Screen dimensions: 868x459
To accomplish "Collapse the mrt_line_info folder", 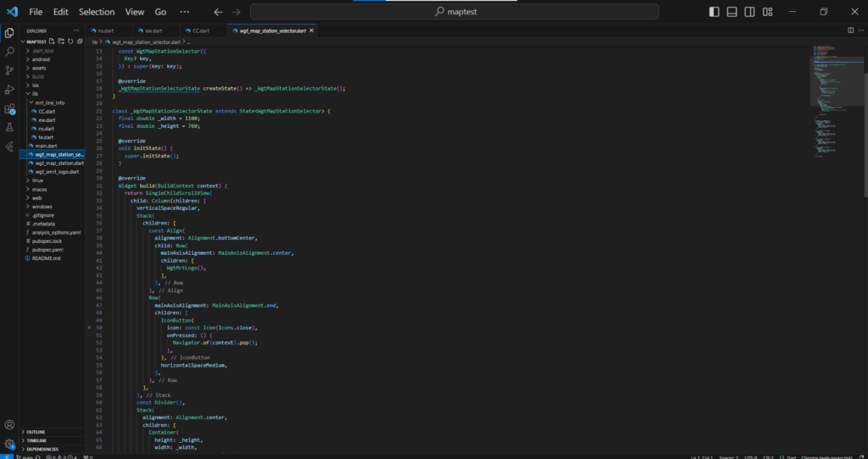I will (x=49, y=102).
